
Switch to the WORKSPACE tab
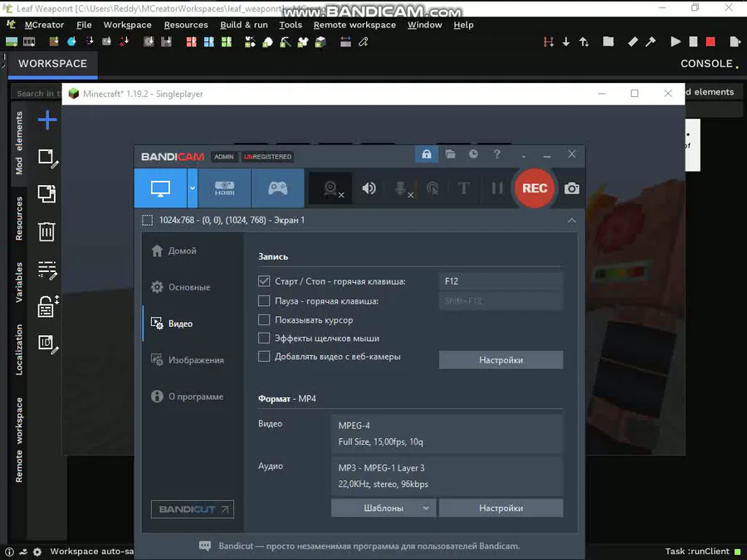click(x=53, y=64)
